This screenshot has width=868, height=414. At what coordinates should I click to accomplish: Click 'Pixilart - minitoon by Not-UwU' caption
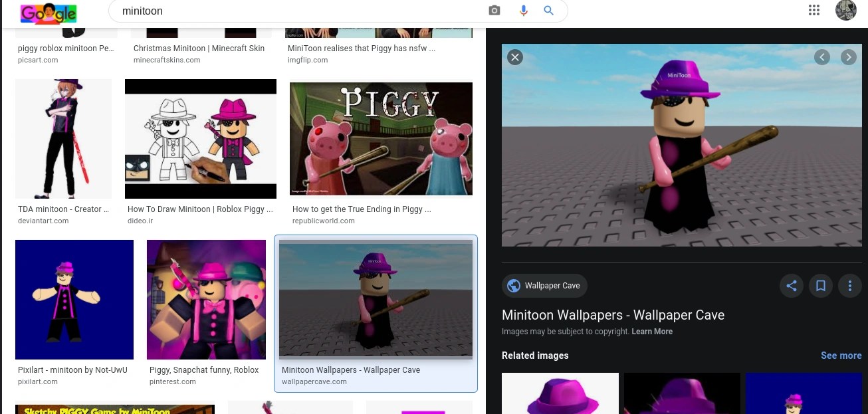point(72,370)
